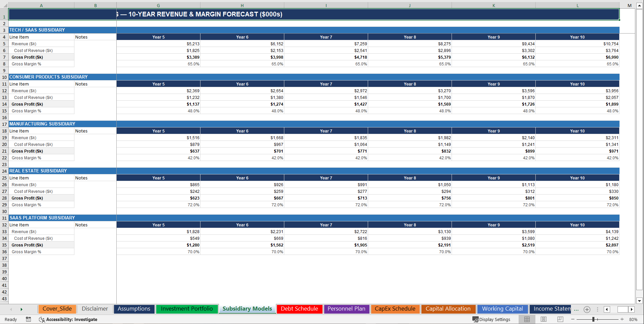Image resolution: width=644 pixels, height=324 pixels.
Task: Click the previous sheet navigation arrow
Action: (11, 309)
